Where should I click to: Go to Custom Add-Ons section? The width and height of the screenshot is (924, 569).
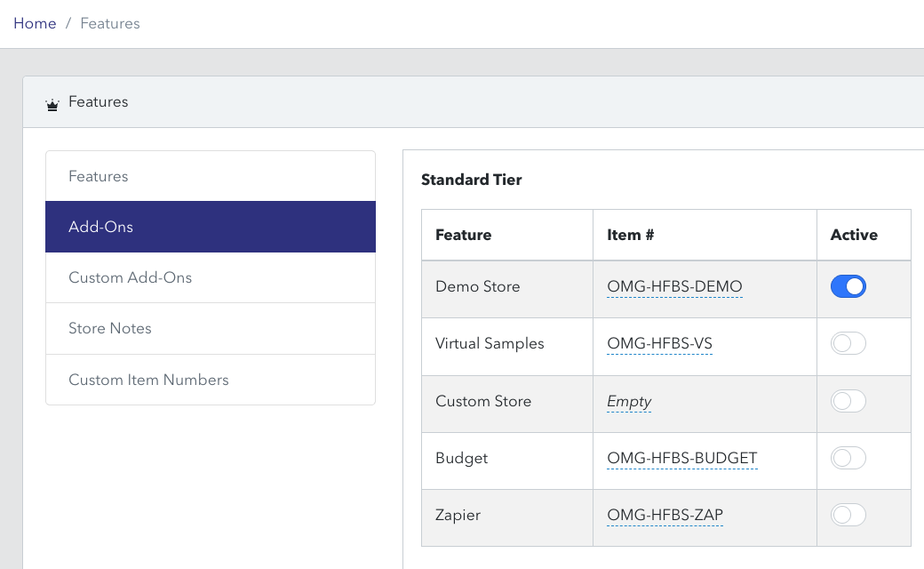coord(211,277)
